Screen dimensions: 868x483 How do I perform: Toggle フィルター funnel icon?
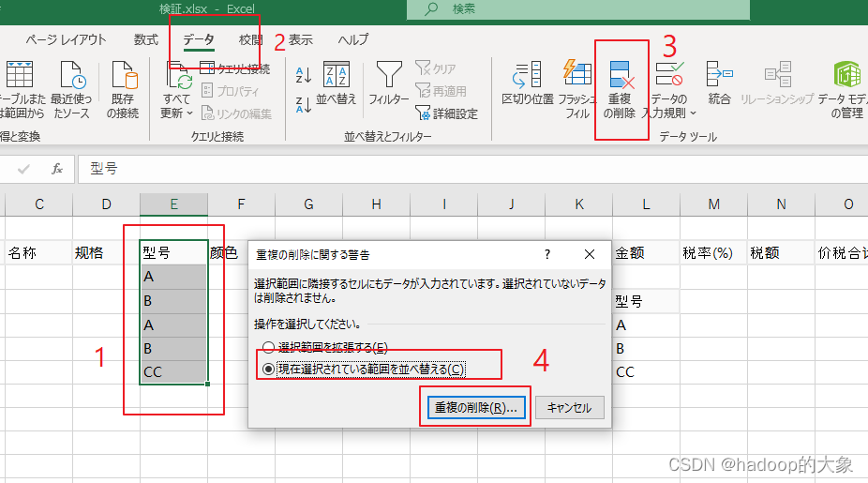coord(389,74)
